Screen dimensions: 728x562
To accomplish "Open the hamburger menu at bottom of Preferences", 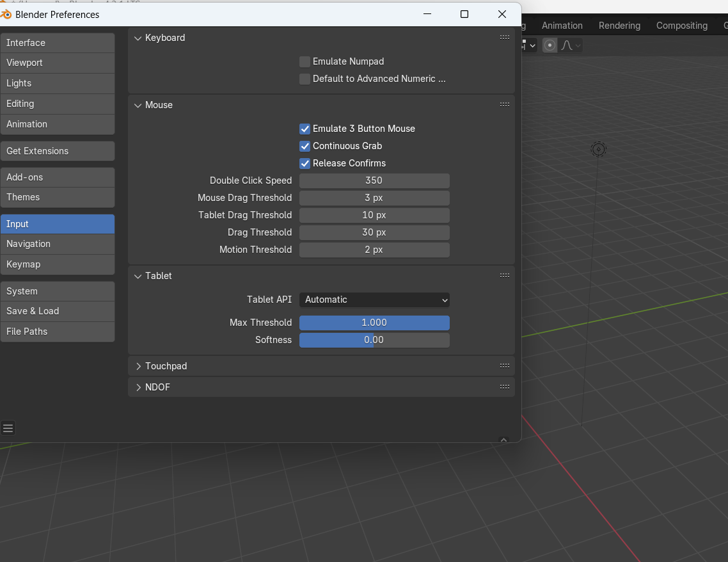I will 8,428.
